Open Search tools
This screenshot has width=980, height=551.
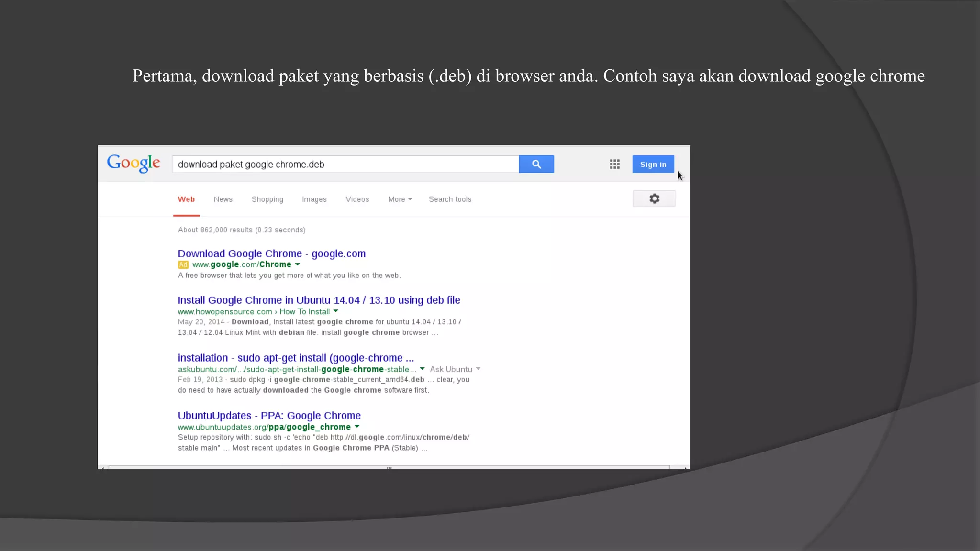click(450, 199)
